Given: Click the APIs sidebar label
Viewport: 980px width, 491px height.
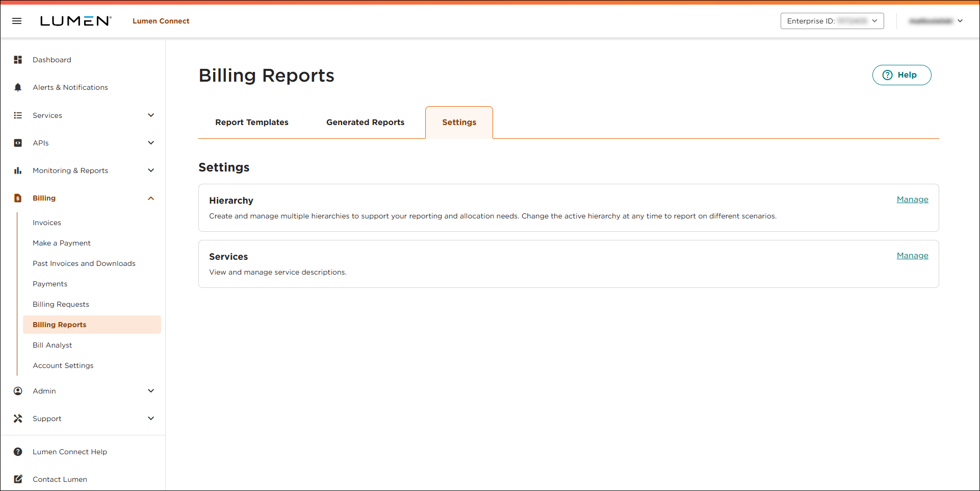Looking at the screenshot, I should pyautogui.click(x=41, y=143).
